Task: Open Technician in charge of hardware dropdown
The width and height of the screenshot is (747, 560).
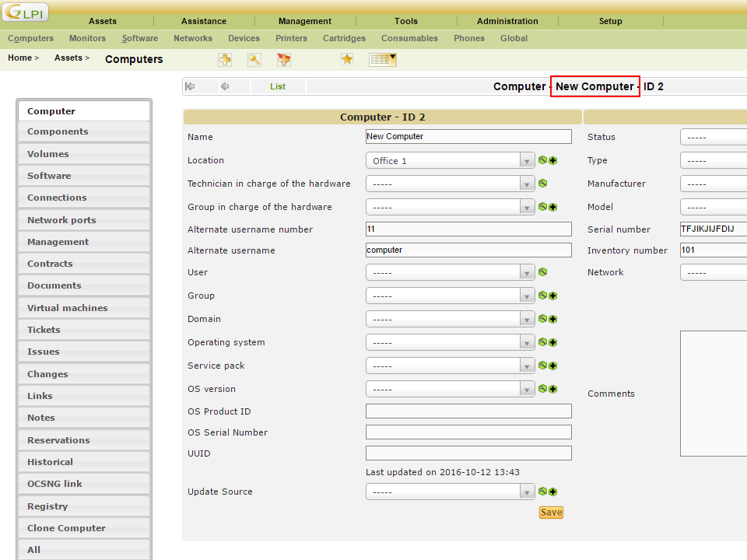Action: [450, 184]
